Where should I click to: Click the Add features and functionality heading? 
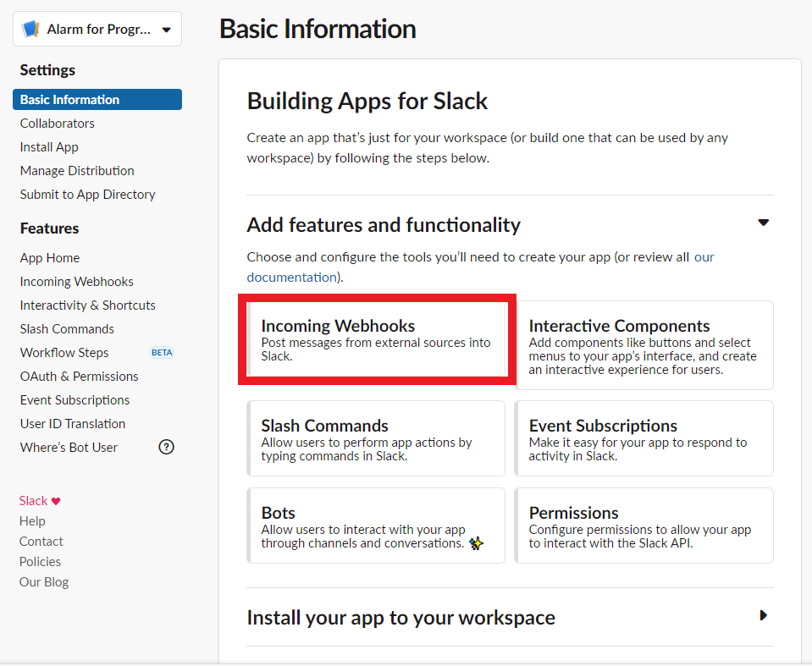pos(384,225)
